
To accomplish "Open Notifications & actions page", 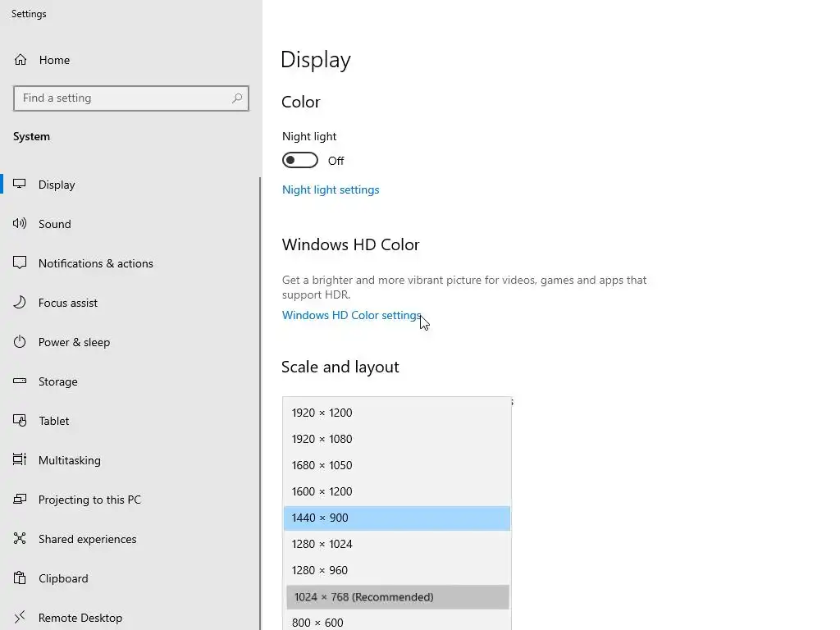I will pyautogui.click(x=130, y=263).
